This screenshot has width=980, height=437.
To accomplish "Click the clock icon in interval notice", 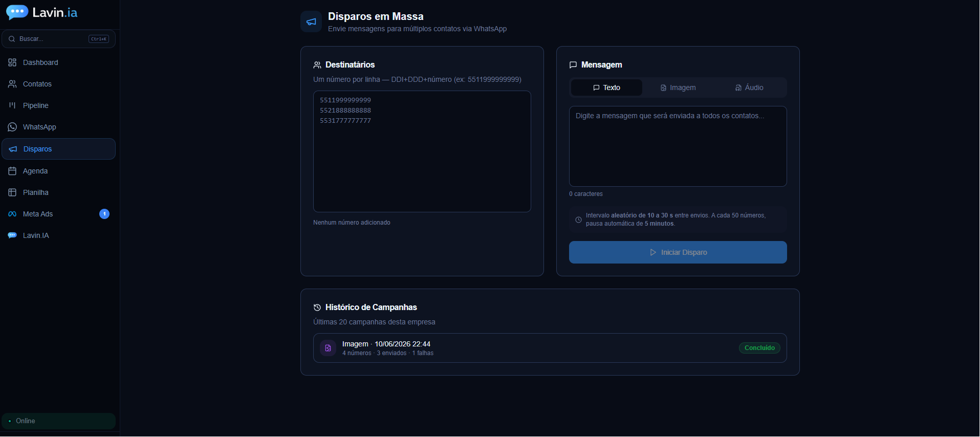I will (x=578, y=220).
